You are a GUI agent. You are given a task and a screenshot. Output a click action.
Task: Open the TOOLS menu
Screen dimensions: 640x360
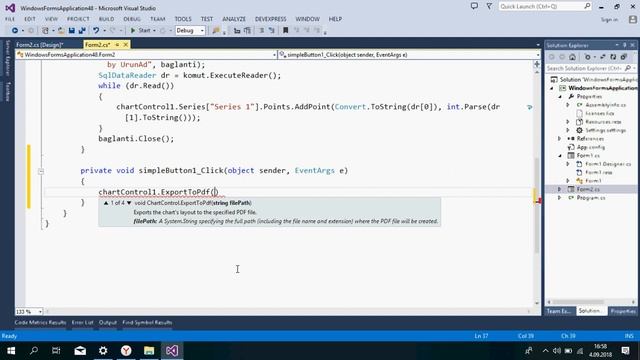point(183,19)
